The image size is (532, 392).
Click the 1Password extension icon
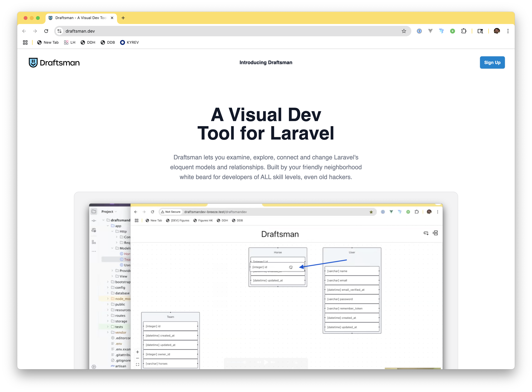(x=419, y=31)
